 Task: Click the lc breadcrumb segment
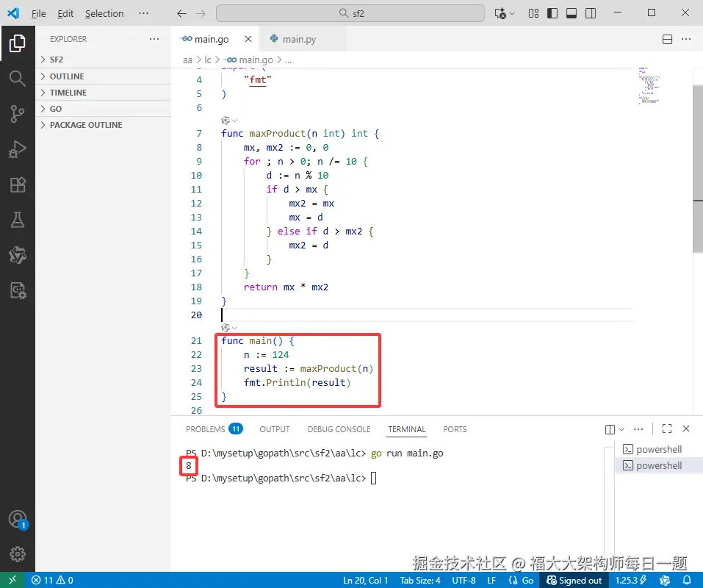tap(208, 60)
